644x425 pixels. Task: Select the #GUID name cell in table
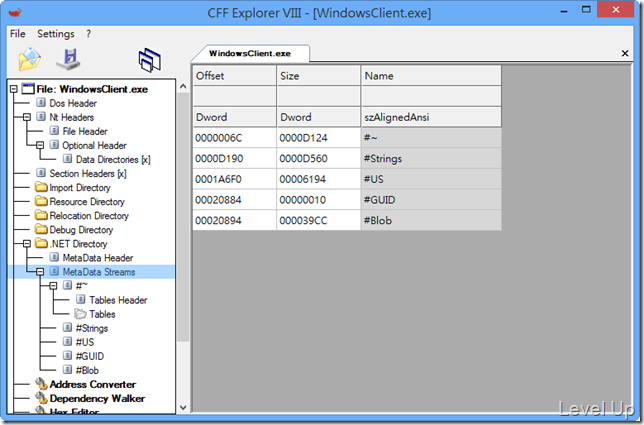[431, 200]
